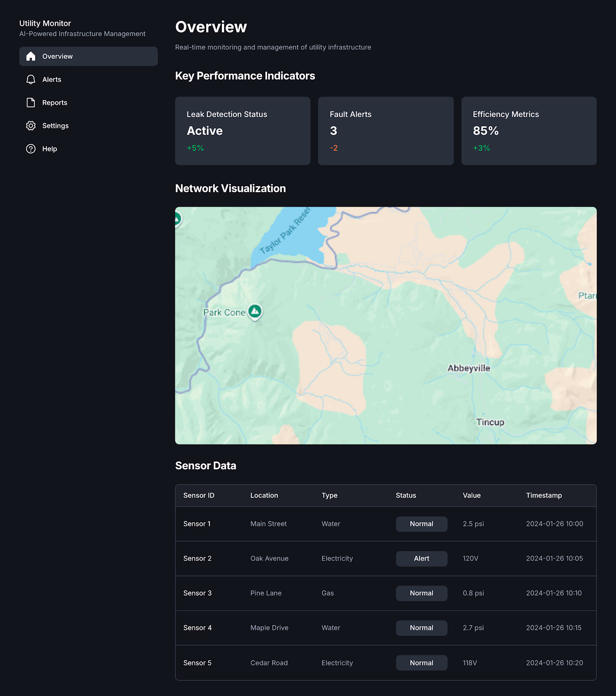
Task: Click the Timestamp column header
Action: pyautogui.click(x=544, y=495)
